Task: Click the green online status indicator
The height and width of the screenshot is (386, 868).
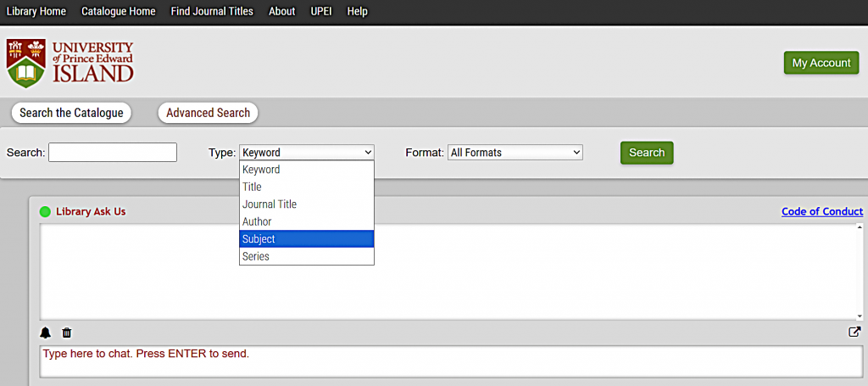Action: click(45, 211)
